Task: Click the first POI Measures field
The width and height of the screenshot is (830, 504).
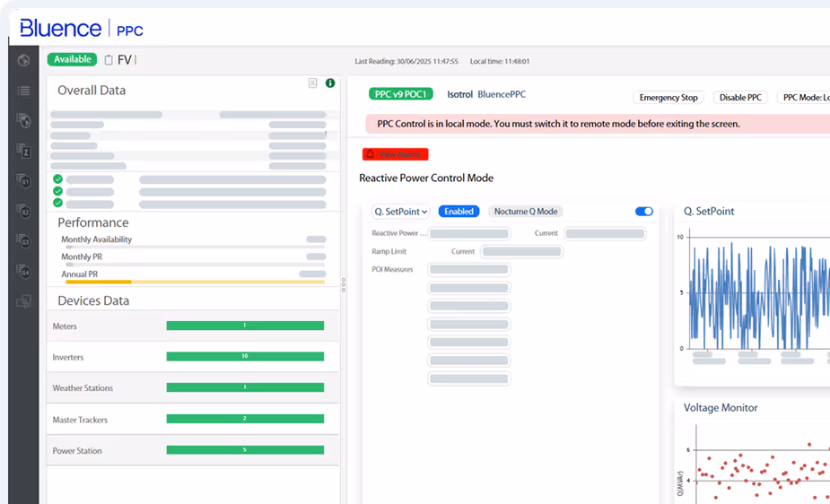Action: (x=469, y=270)
